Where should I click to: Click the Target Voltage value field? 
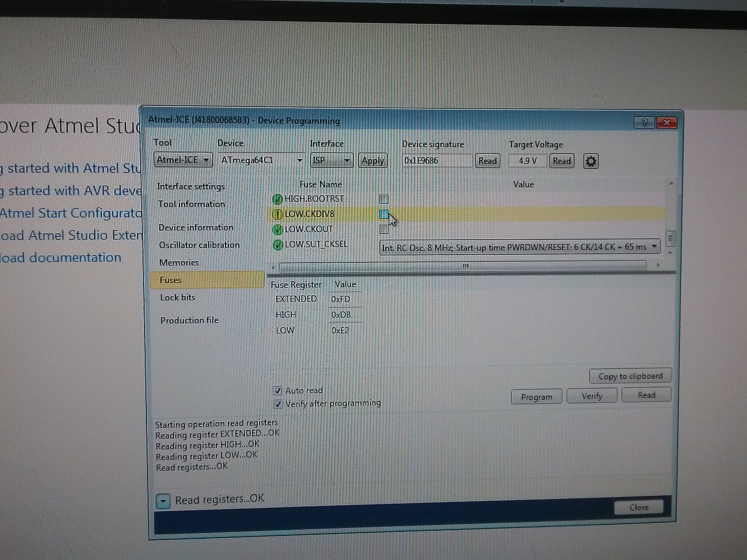point(527,161)
